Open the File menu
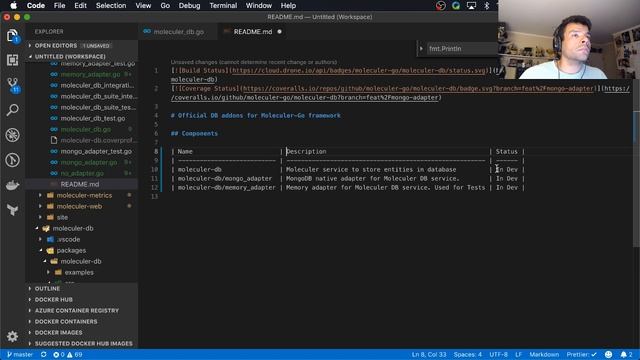Viewport: 640px width, 360px height. click(59, 6)
